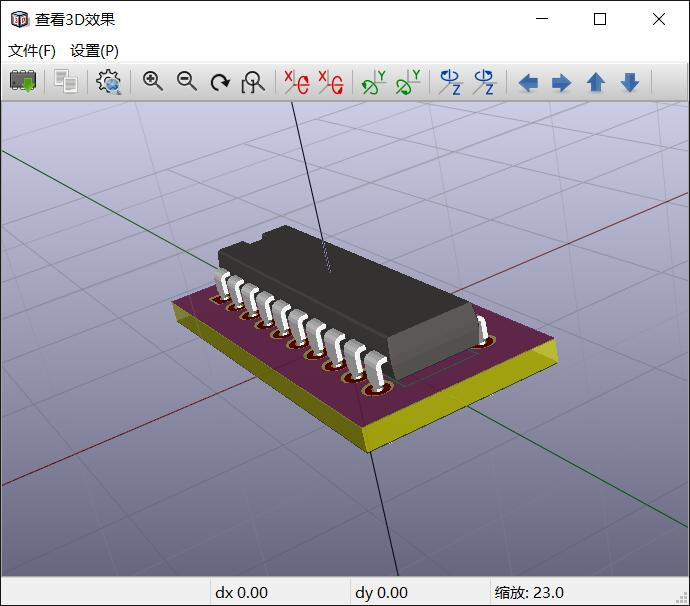Fit the board in the view
The height and width of the screenshot is (606, 690).
tap(253, 82)
